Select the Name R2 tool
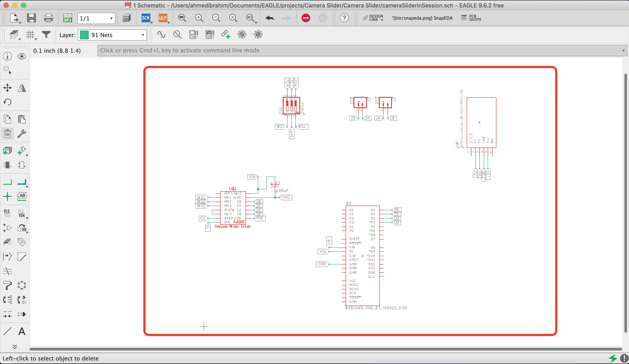Viewport: 629px width, 364px height. (7, 213)
